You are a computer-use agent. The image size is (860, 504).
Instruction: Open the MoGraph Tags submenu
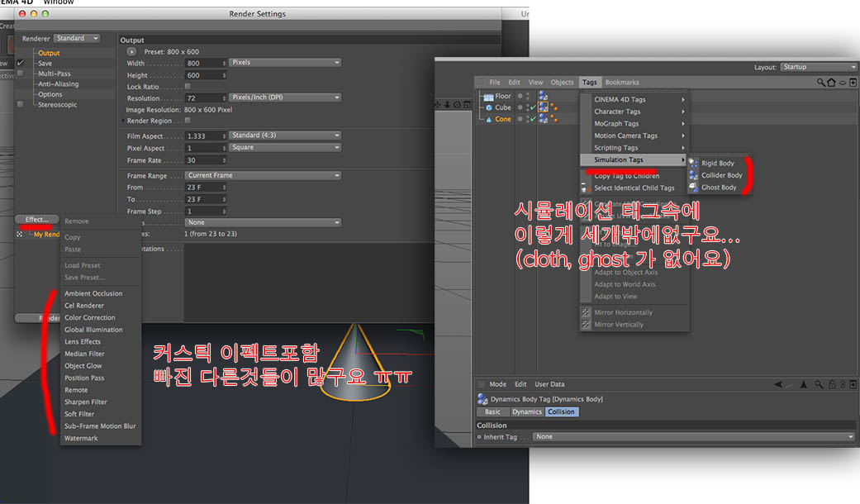[x=634, y=123]
